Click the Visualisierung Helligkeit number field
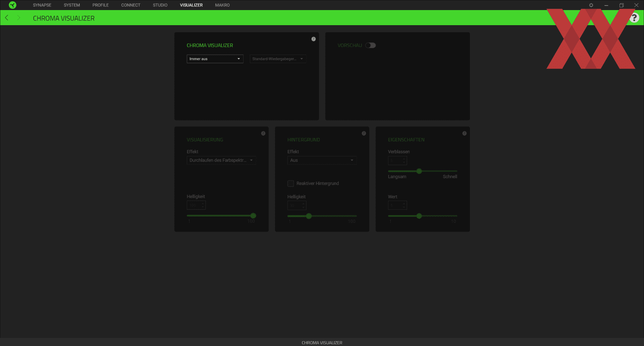644x346 pixels. point(196,205)
